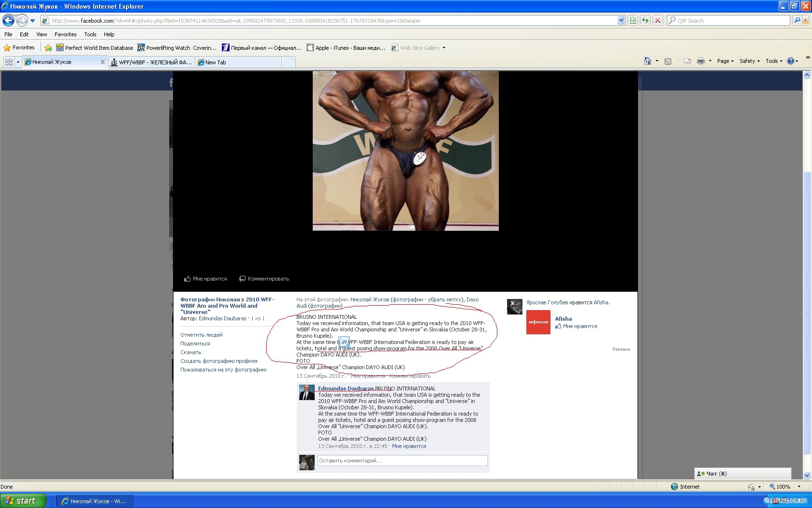Switch to the WFF/WBBF tab

coord(152,62)
